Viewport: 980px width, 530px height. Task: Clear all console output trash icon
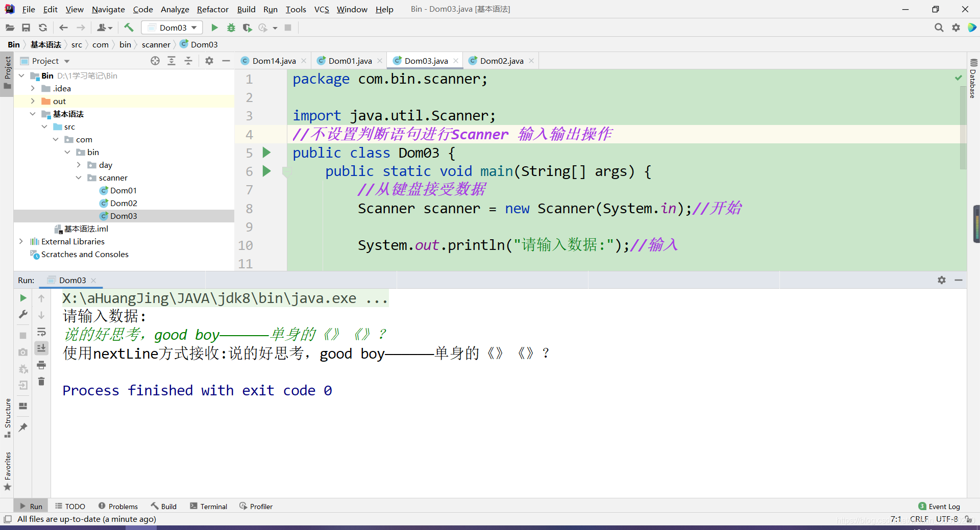click(41, 381)
